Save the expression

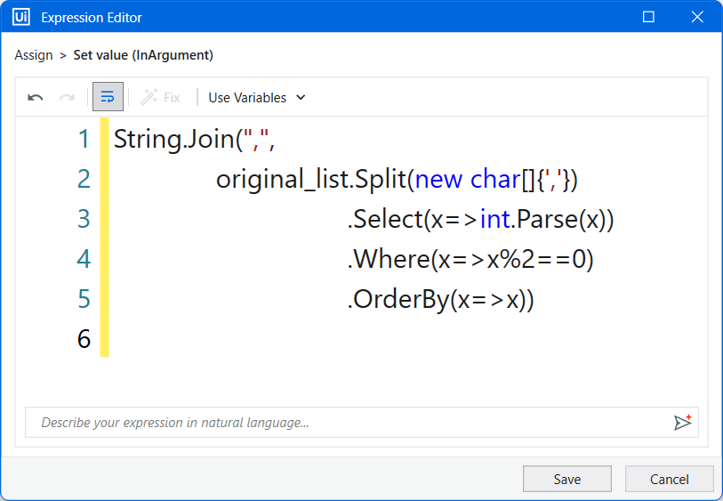click(x=567, y=479)
